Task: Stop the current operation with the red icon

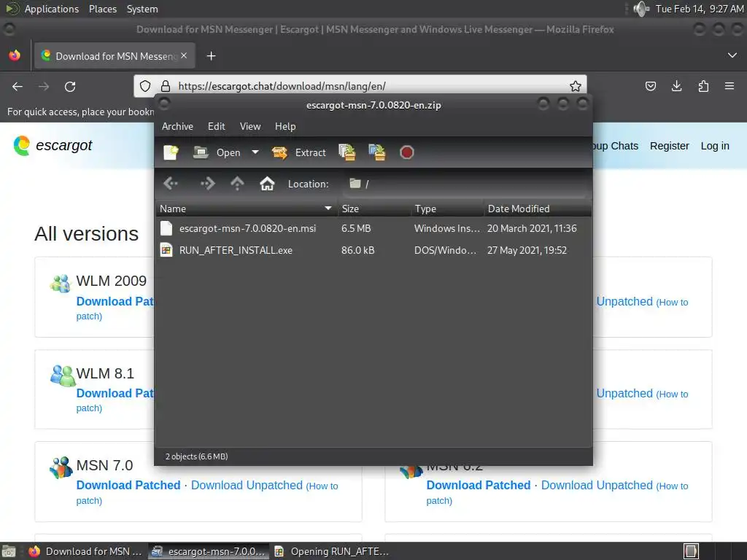Action: (407, 152)
